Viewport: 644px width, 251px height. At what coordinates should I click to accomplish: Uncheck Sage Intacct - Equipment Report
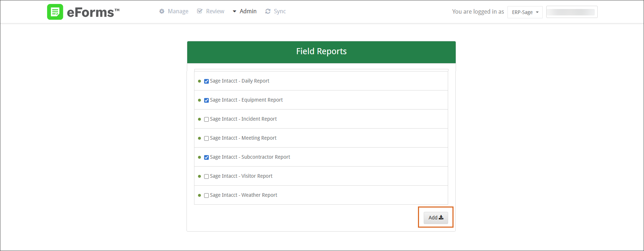(206, 100)
